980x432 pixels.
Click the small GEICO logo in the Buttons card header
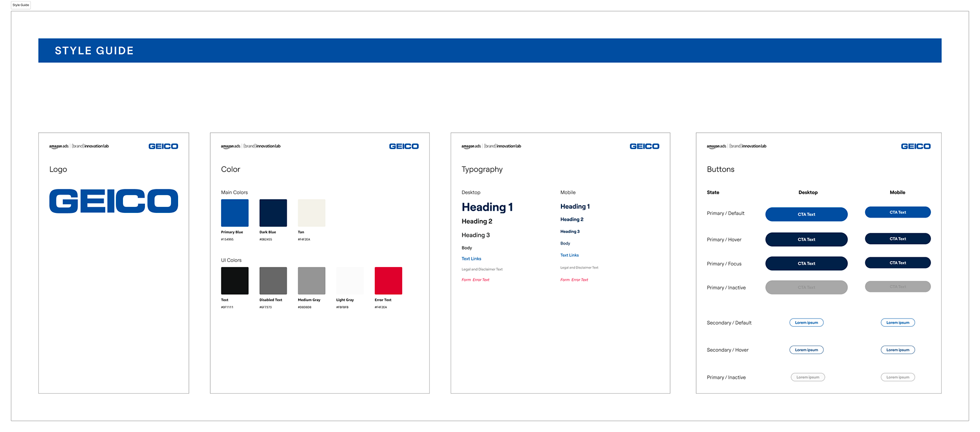tap(916, 147)
